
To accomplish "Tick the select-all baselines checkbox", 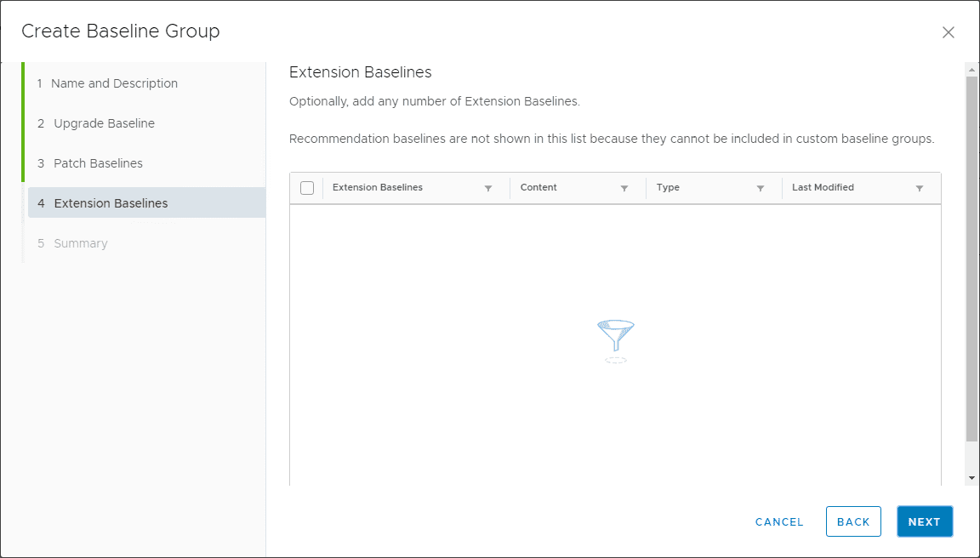I will coord(307,188).
